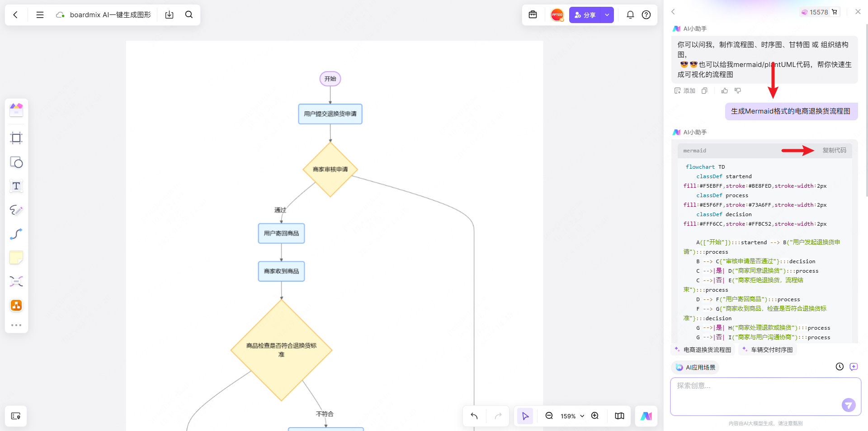Zoom out of the canvas

click(x=549, y=416)
